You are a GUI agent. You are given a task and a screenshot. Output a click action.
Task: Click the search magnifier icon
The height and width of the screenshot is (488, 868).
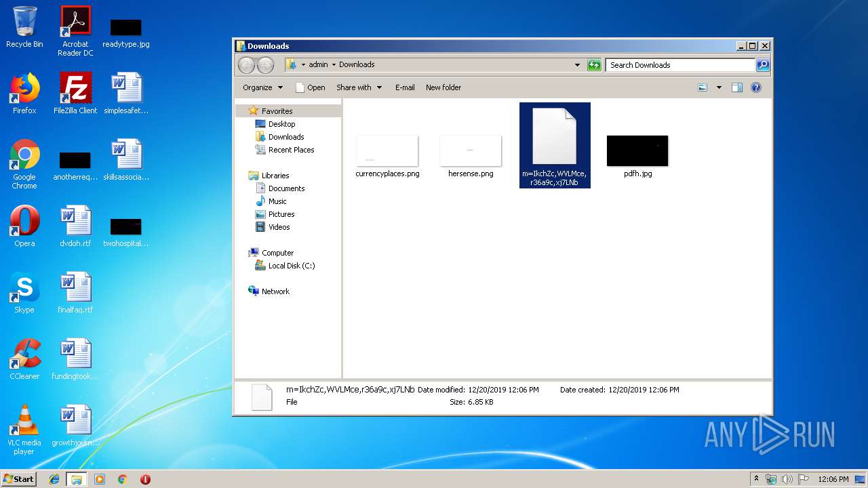(763, 65)
